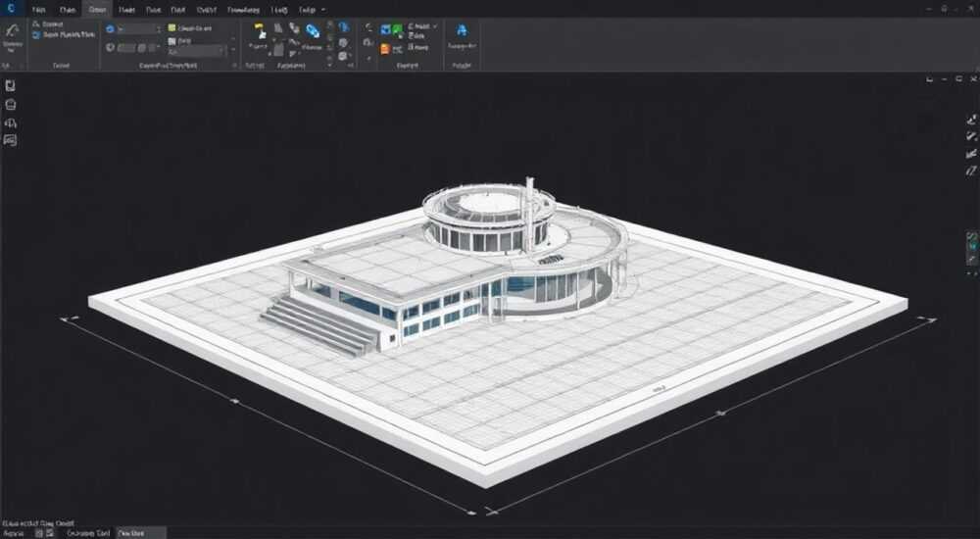The width and height of the screenshot is (980, 539).
Task: Toggle the second small square icon in status bar
Action: tap(50, 533)
